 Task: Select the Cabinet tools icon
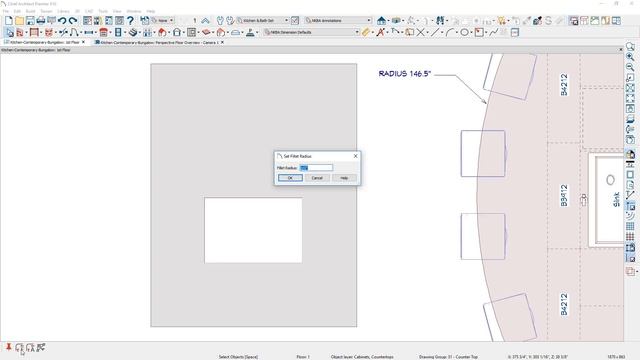pos(103,32)
